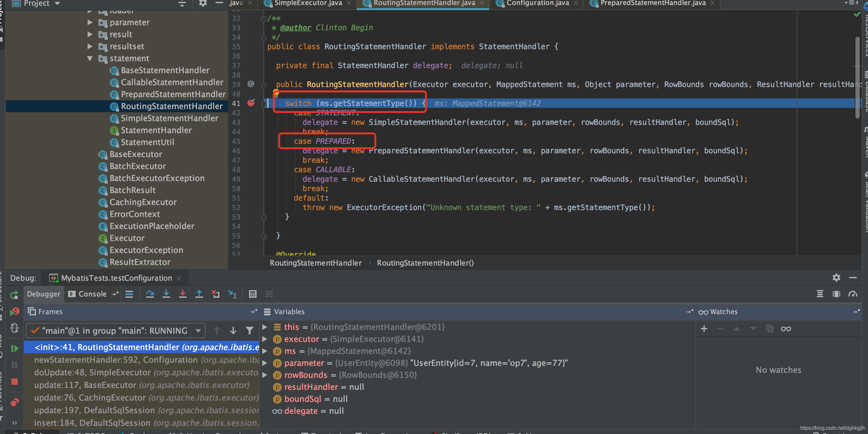Add new watch with plus icon
This screenshot has height=434, width=868.
[704, 329]
